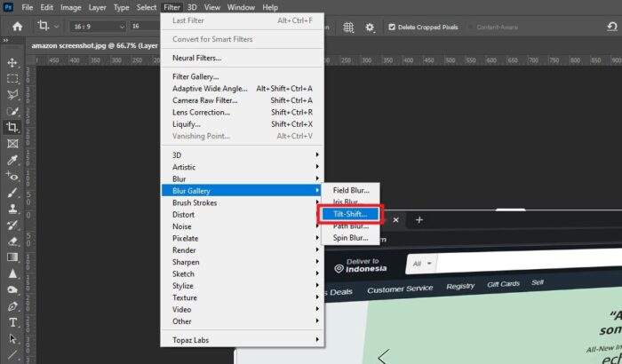The height and width of the screenshot is (364, 622).
Task: Click the crop width field showing 16
Action: click(x=145, y=27)
